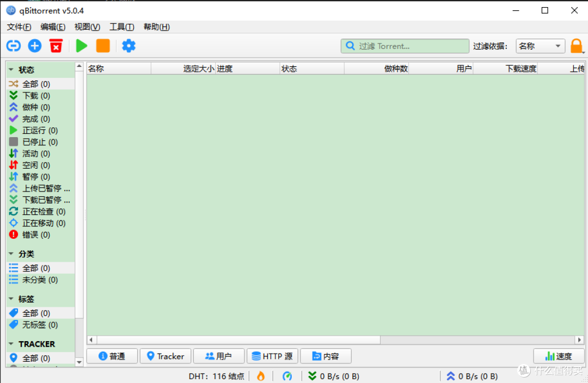This screenshot has height=383, width=588.
Task: Open the 文件(F) menu
Action: coord(19,27)
